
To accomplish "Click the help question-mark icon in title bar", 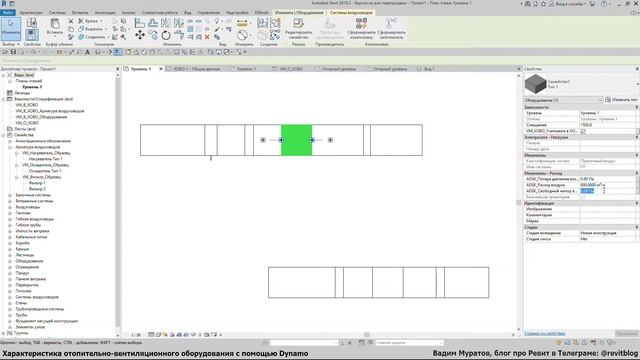I will point(604,4).
